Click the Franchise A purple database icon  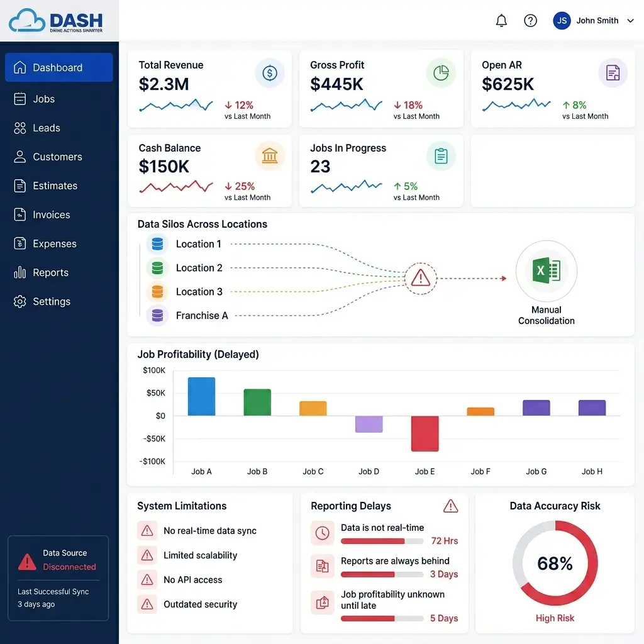[x=157, y=316]
